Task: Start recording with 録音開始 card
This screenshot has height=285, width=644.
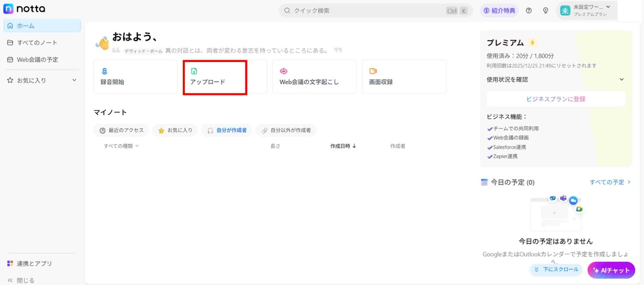Action: click(x=135, y=77)
